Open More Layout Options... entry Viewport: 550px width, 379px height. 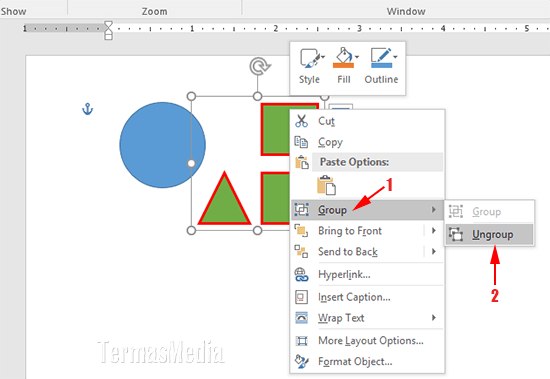[x=368, y=341]
